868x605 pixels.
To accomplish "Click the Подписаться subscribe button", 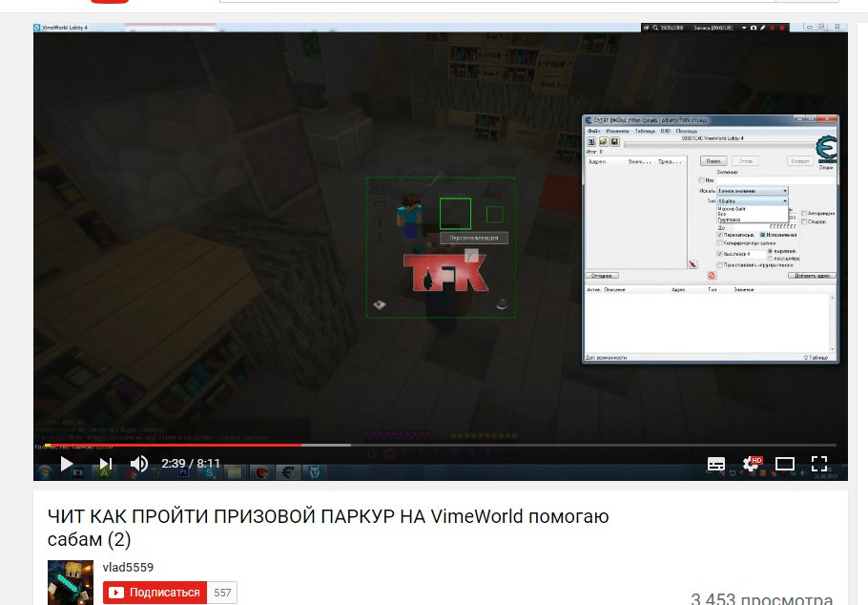I will [x=155, y=593].
